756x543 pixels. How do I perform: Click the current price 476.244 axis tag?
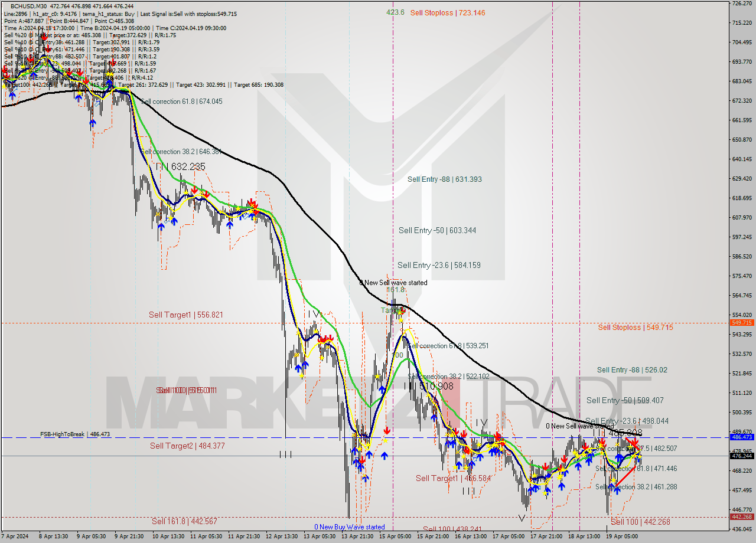[742, 456]
